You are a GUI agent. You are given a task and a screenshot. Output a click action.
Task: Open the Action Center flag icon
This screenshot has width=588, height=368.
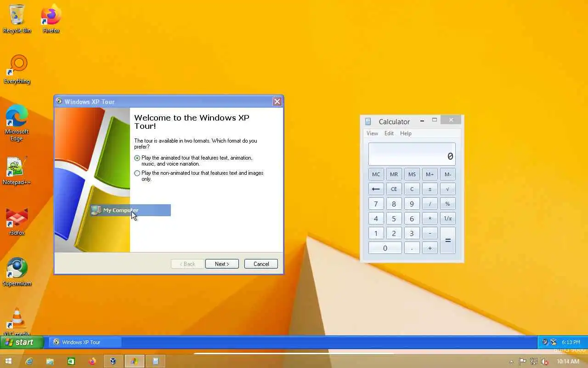(522, 362)
